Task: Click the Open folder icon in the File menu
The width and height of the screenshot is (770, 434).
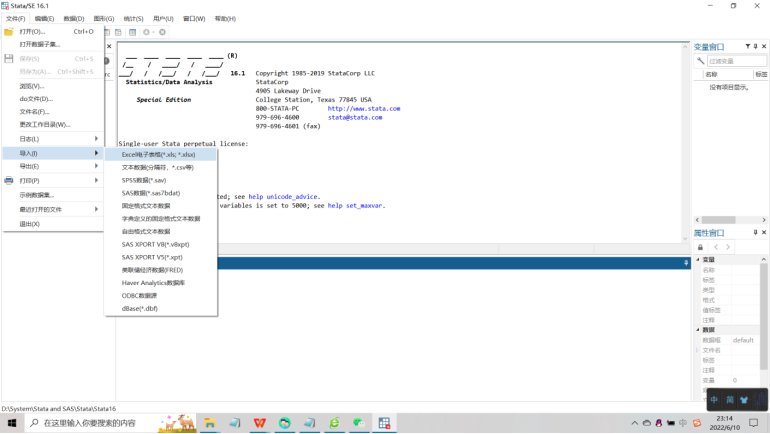Action: click(x=9, y=31)
